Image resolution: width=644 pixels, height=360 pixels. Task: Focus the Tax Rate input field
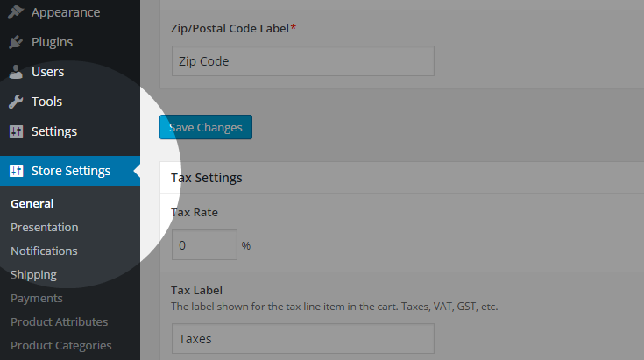point(204,244)
